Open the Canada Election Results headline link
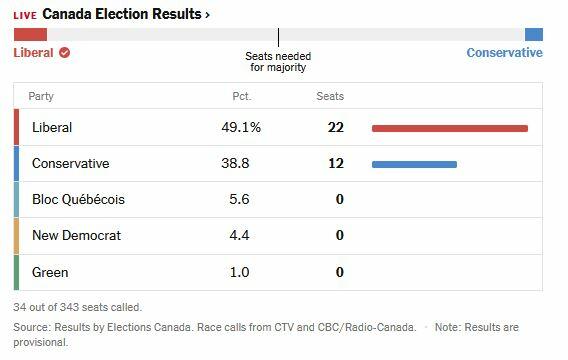The height and width of the screenshot is (360, 568). click(122, 14)
